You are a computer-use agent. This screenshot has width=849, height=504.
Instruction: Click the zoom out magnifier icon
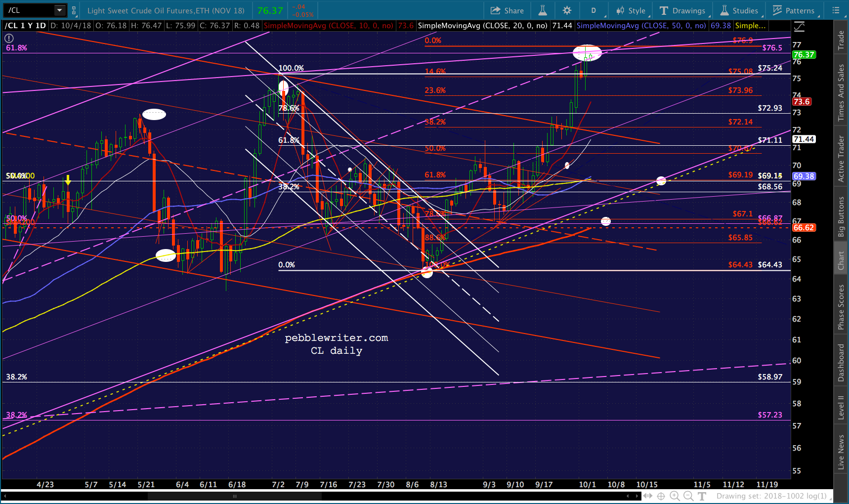[688, 496]
